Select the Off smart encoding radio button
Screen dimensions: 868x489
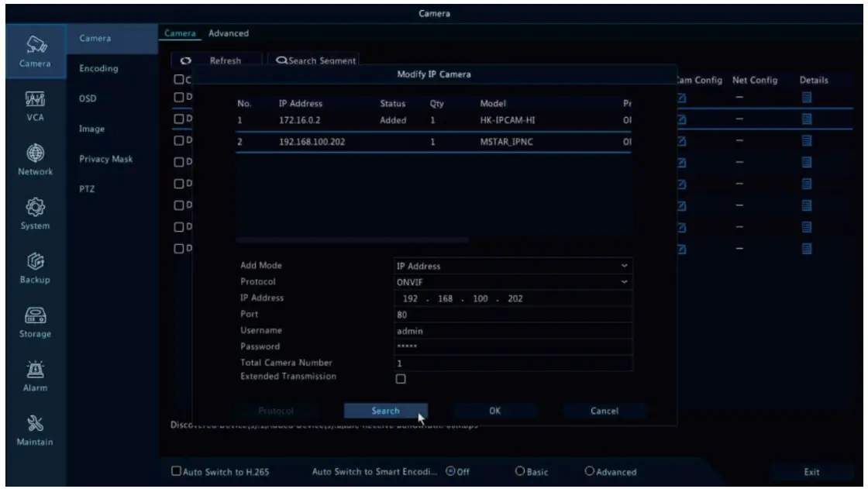click(450, 470)
